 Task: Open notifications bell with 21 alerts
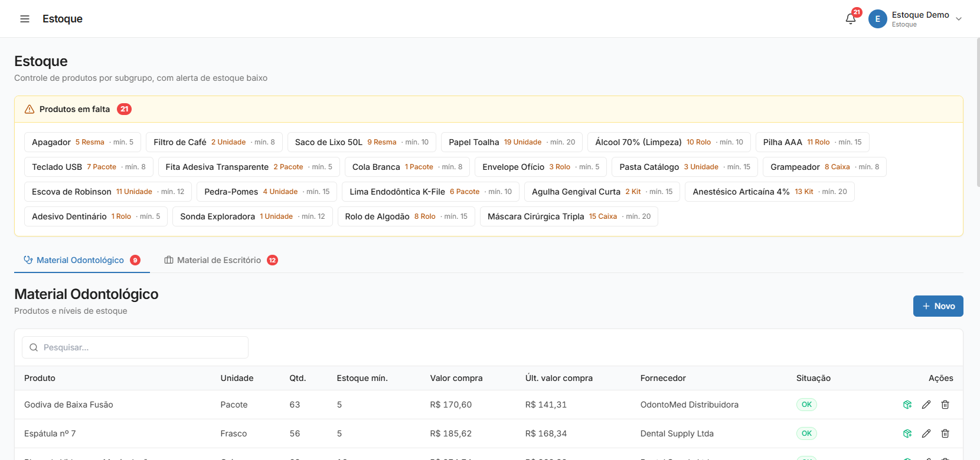point(851,19)
